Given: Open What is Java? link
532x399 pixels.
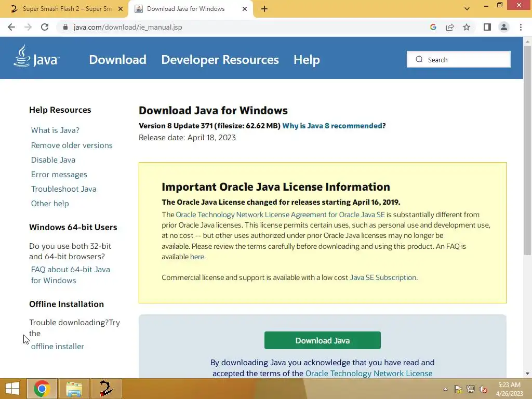Looking at the screenshot, I should (55, 130).
